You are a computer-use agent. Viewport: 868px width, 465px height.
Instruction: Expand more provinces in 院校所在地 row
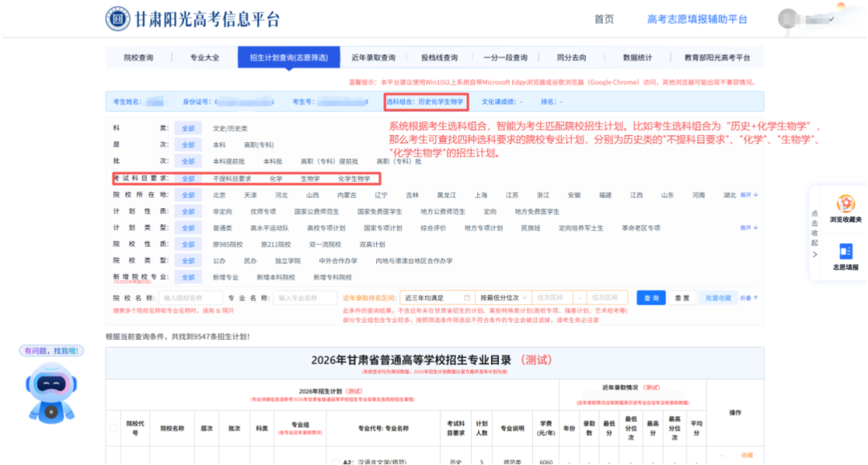[749, 195]
